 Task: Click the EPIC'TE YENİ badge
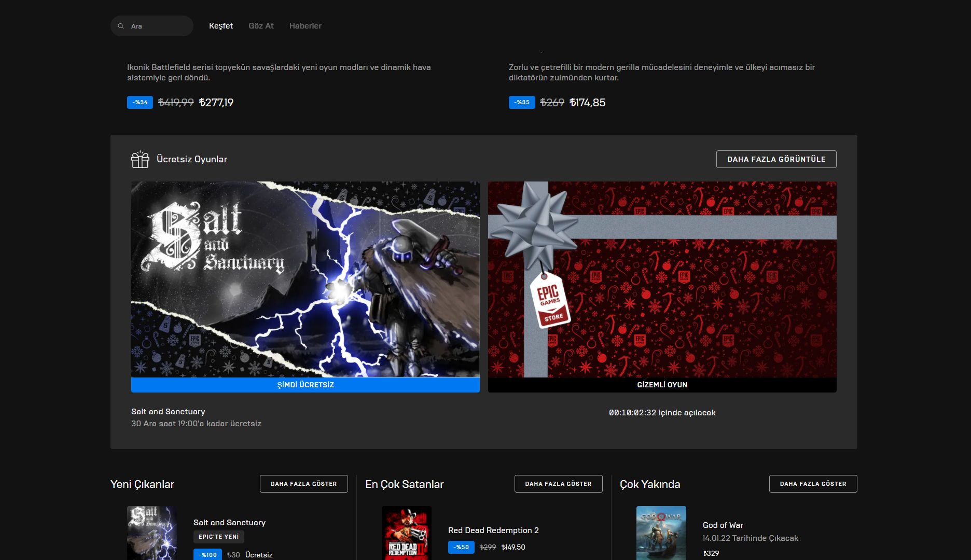tap(218, 537)
